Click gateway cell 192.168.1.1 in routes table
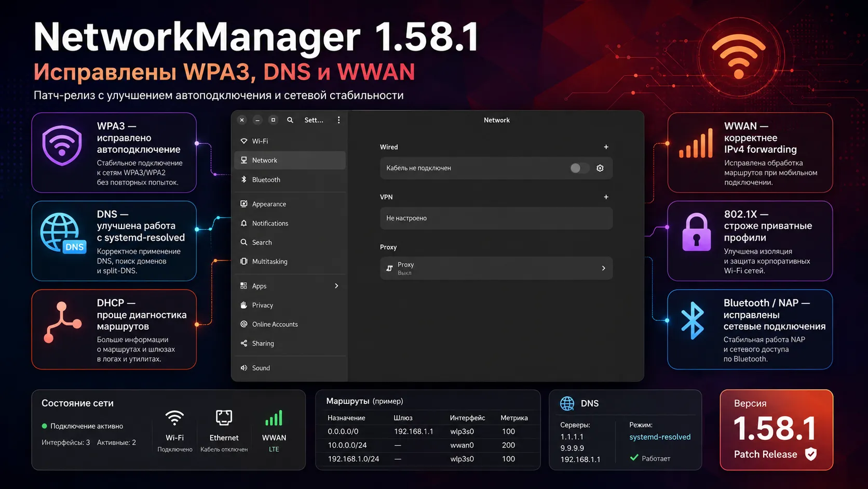868x489 pixels. [x=413, y=431]
